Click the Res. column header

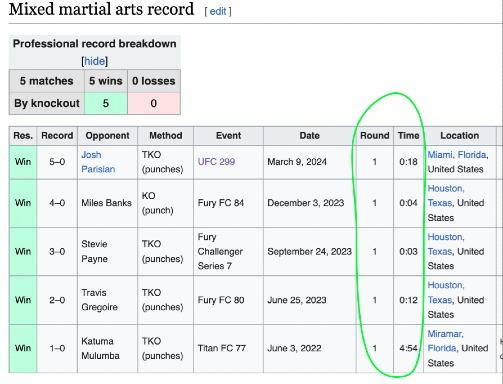pyautogui.click(x=23, y=136)
